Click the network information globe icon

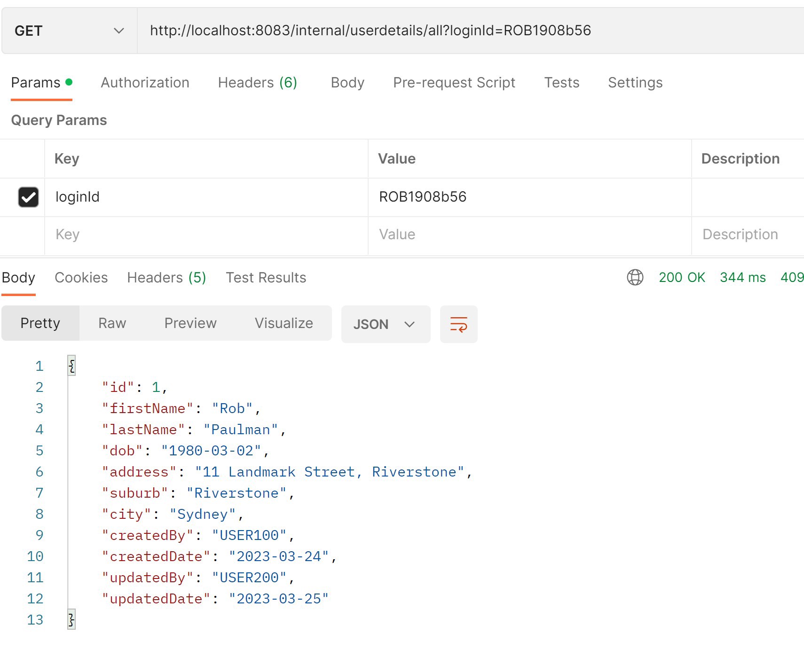coord(635,277)
